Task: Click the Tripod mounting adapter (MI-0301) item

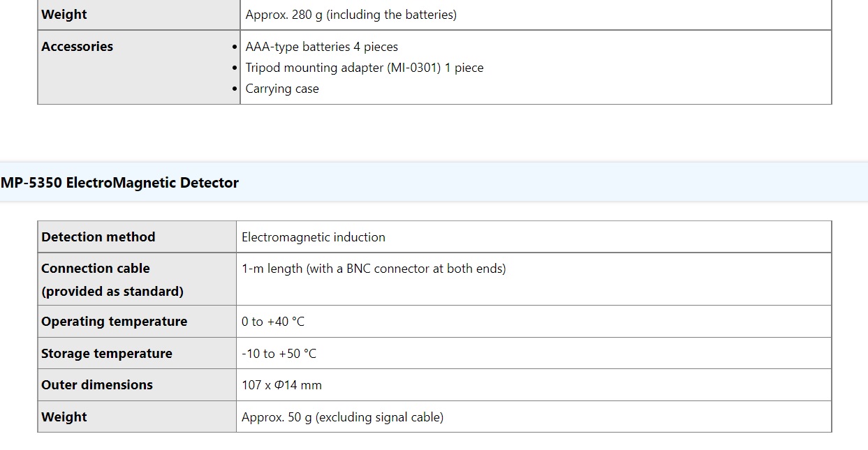Action: click(365, 68)
